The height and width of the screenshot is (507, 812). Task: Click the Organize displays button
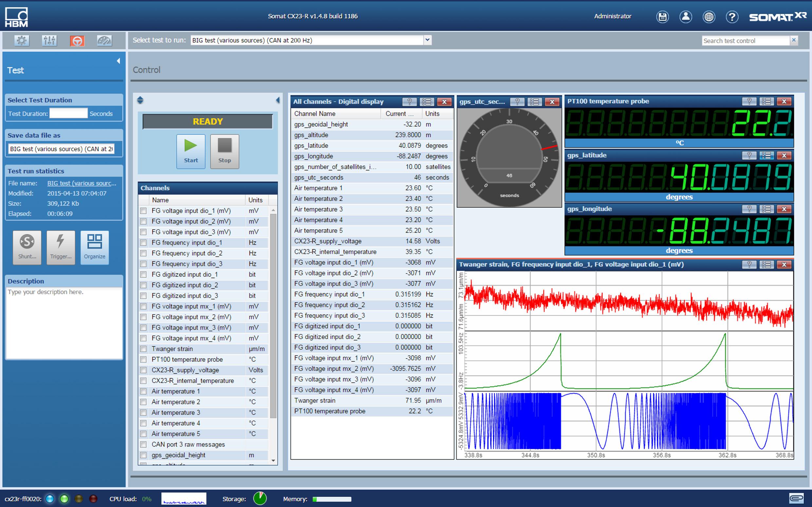click(95, 247)
